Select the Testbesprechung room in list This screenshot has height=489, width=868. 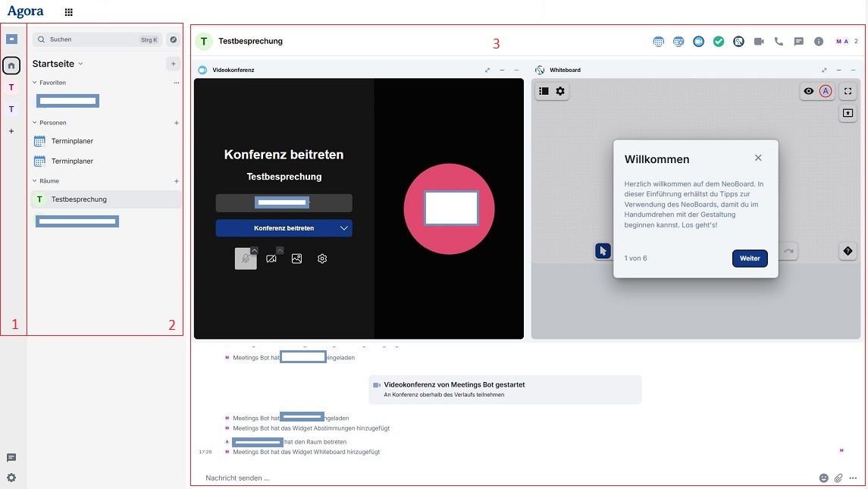pos(105,199)
